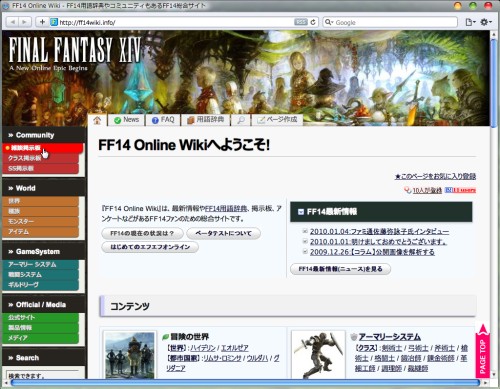Open the FF14用語辞典 link in intro text
Viewport: 500px width, 389px height.
pos(226,209)
